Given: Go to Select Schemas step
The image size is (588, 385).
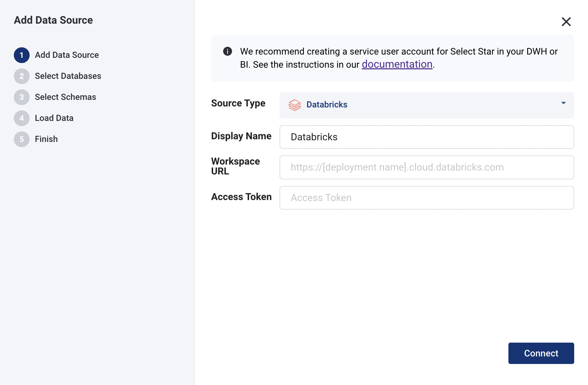Looking at the screenshot, I should [x=65, y=97].
